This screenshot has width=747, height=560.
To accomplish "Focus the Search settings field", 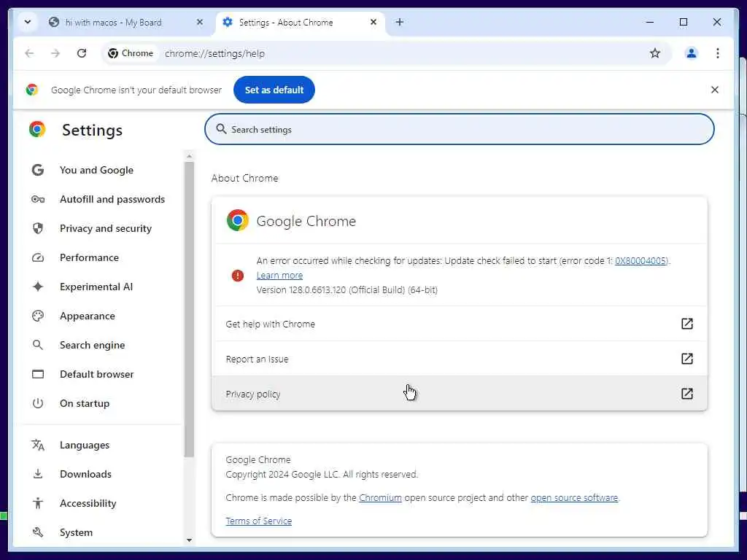I will click(460, 129).
